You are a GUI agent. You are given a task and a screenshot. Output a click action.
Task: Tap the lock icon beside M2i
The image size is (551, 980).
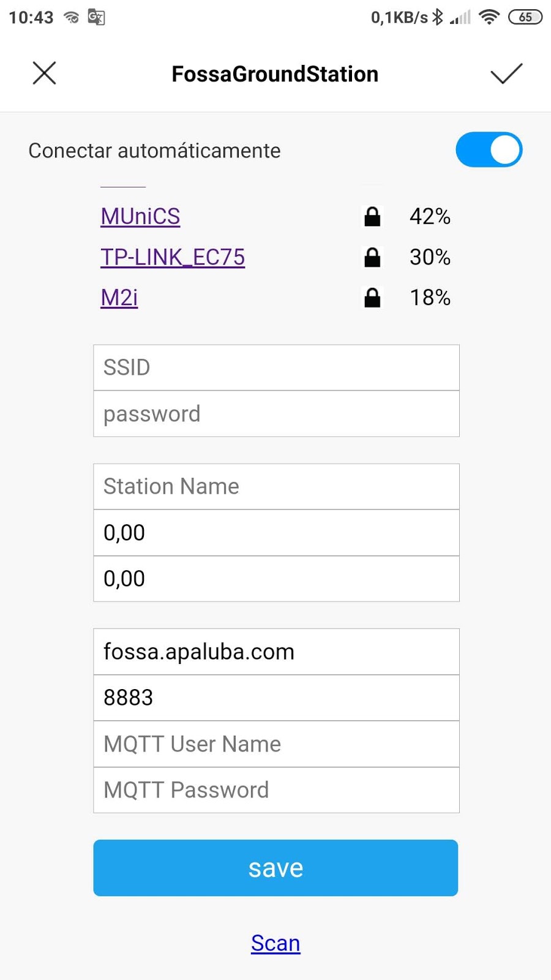372,298
